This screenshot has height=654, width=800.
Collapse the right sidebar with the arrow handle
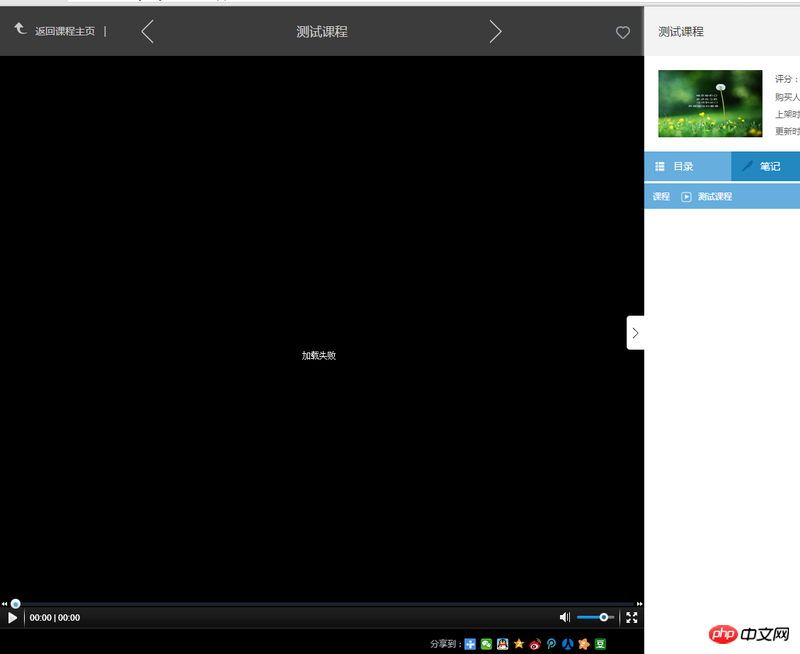(x=635, y=333)
